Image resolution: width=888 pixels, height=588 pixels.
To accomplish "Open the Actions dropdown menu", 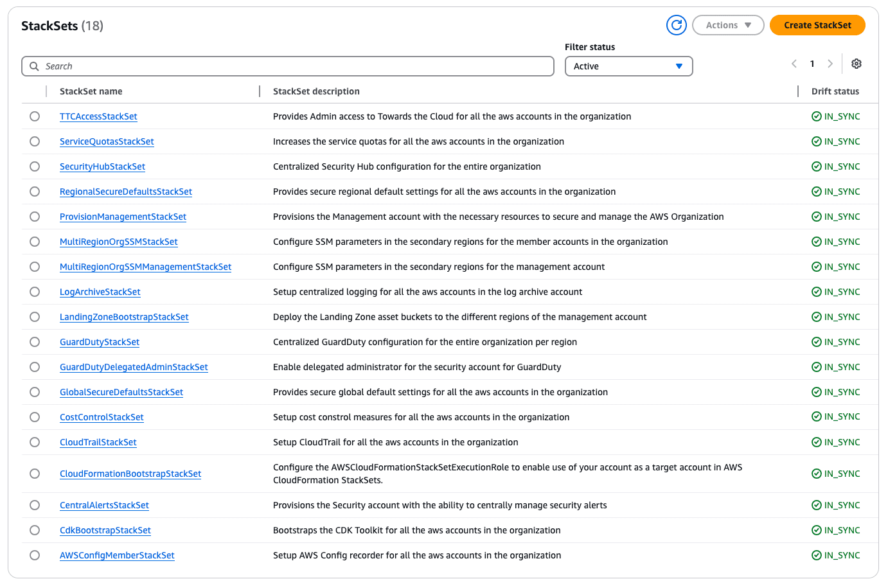I will pos(728,25).
